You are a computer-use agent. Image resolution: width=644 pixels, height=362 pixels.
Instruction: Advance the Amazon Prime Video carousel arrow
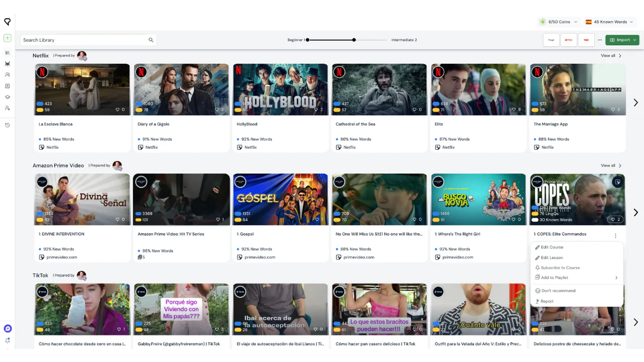pos(635,213)
